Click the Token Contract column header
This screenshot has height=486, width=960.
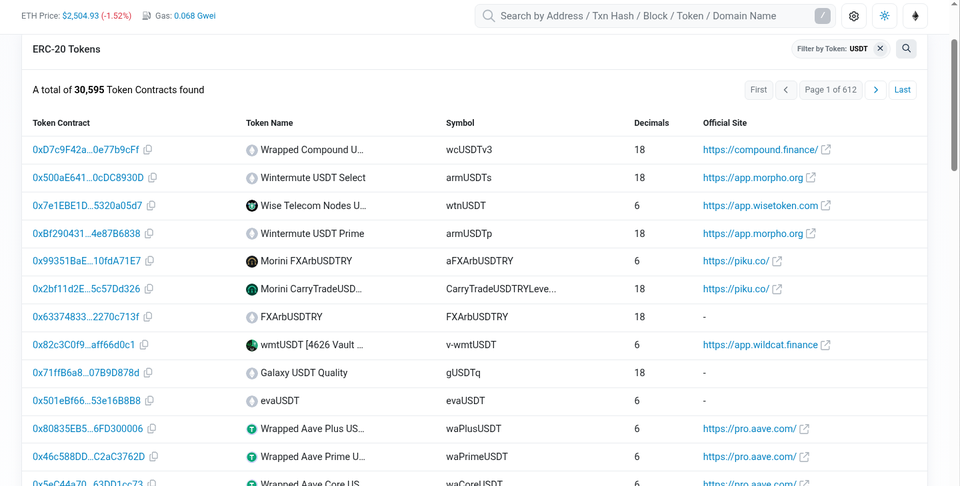61,123
